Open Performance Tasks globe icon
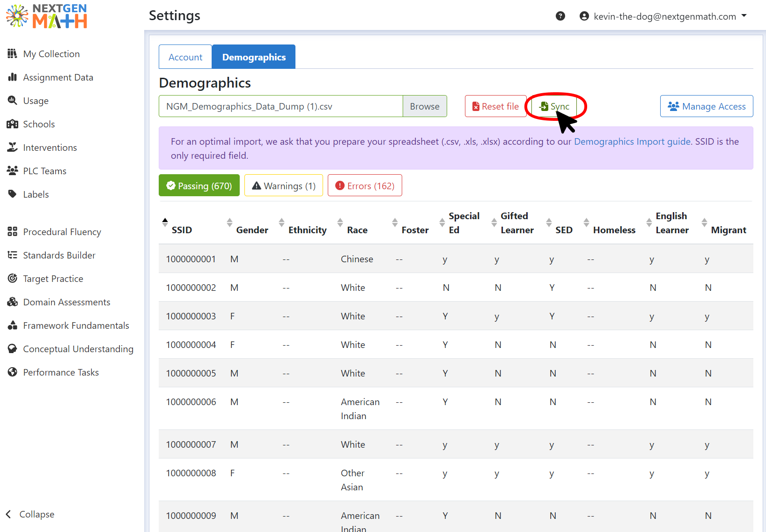The width and height of the screenshot is (766, 532). (13, 372)
